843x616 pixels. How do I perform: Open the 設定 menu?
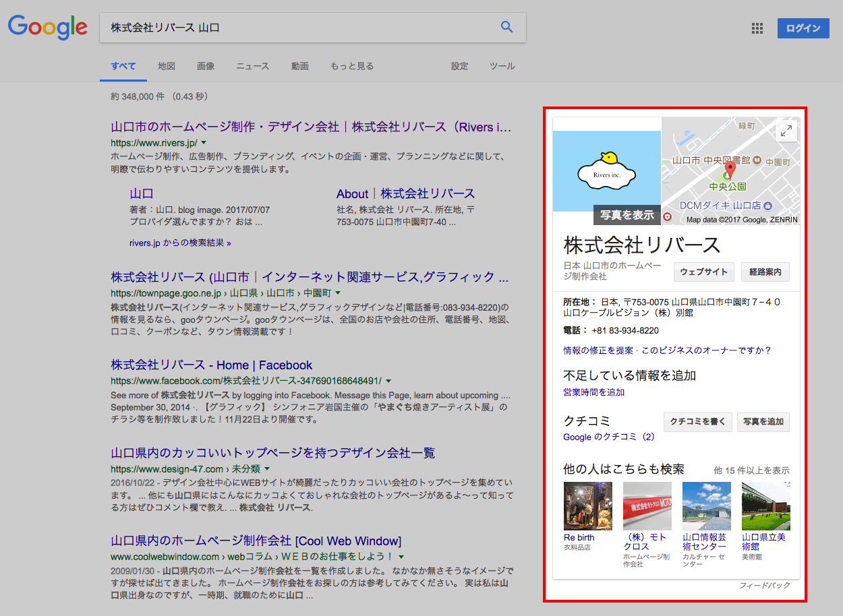coord(460,66)
